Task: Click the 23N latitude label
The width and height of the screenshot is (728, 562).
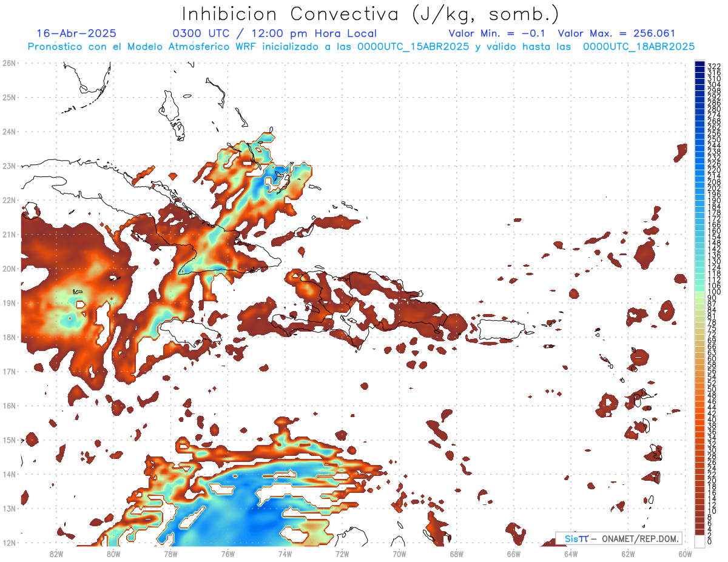Action: coord(9,166)
